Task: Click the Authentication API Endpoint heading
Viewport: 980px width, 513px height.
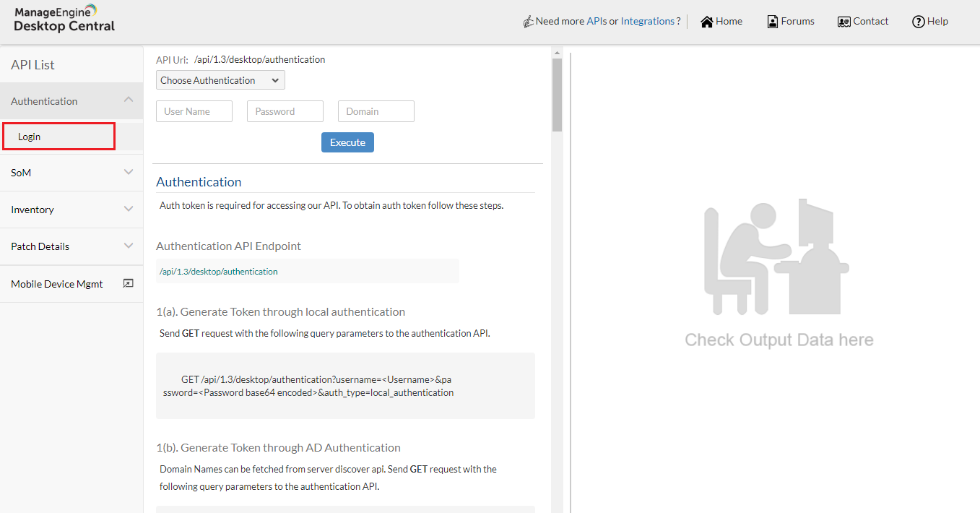Action: 228,246
